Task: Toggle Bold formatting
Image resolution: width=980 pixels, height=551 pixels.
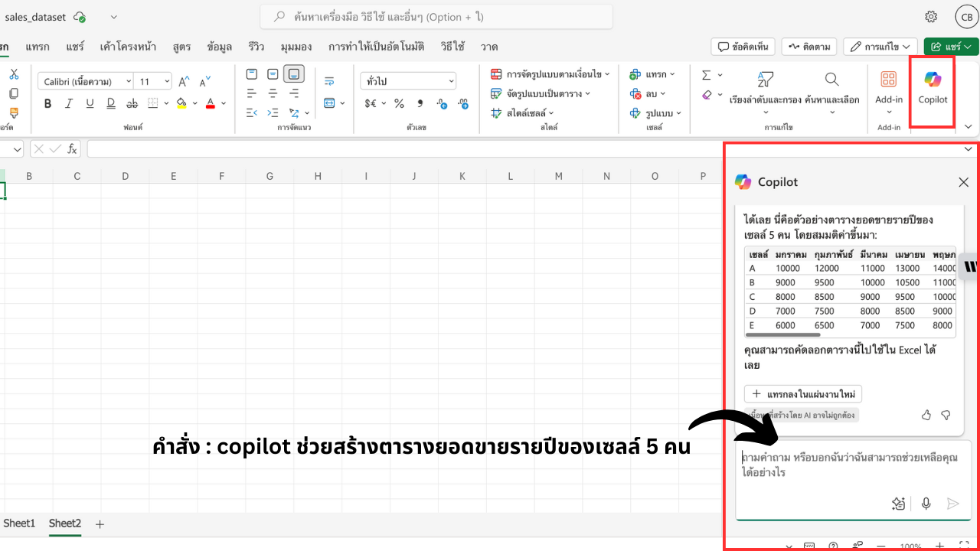Action: tap(48, 103)
